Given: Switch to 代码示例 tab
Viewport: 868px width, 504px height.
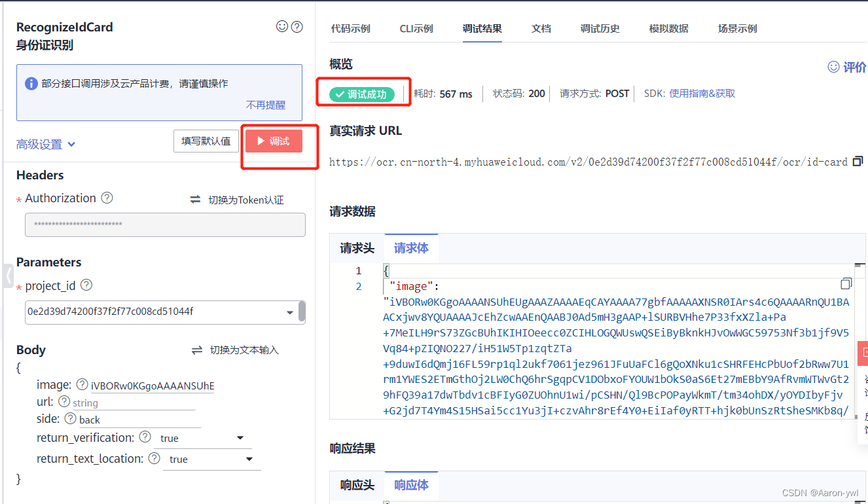Looking at the screenshot, I should (350, 28).
